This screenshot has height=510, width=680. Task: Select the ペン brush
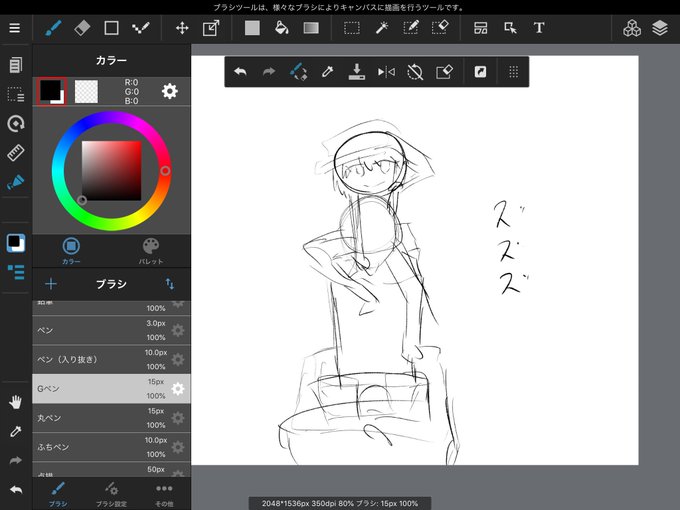tap(111, 330)
